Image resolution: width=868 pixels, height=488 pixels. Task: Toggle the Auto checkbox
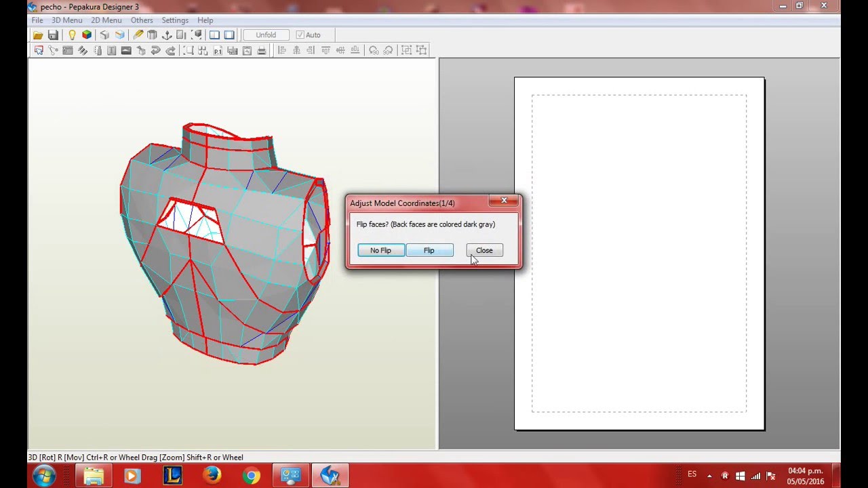(x=300, y=35)
